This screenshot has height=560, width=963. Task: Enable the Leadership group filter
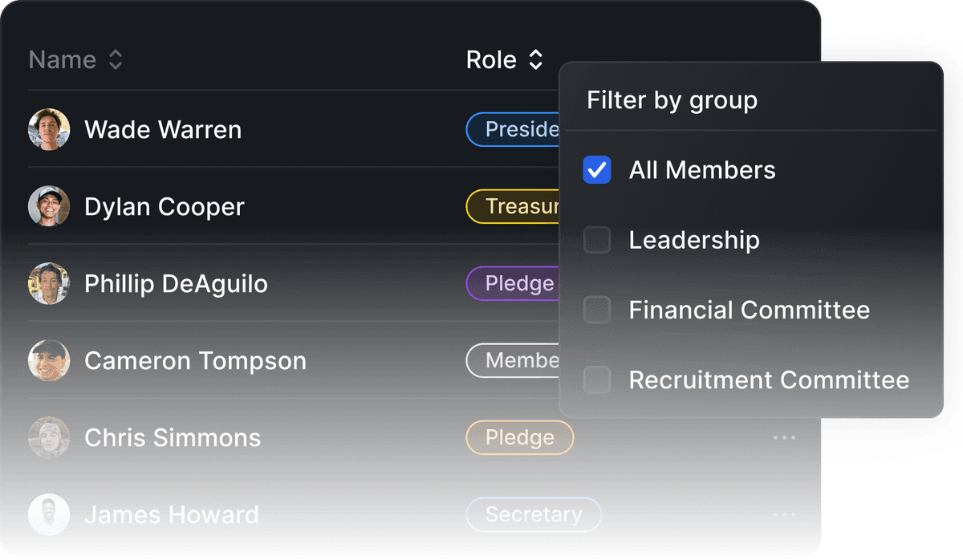click(597, 239)
